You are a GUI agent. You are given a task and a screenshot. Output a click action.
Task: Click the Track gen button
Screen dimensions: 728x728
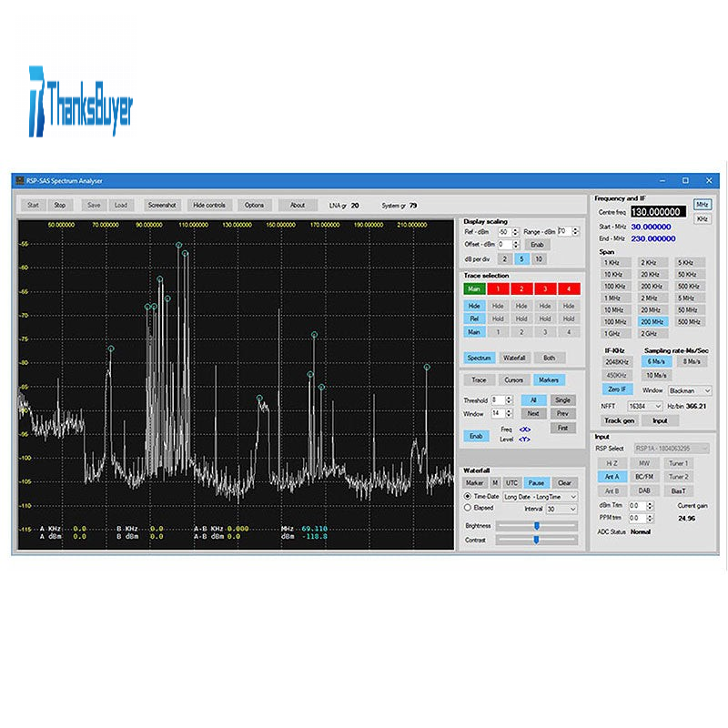tap(619, 420)
